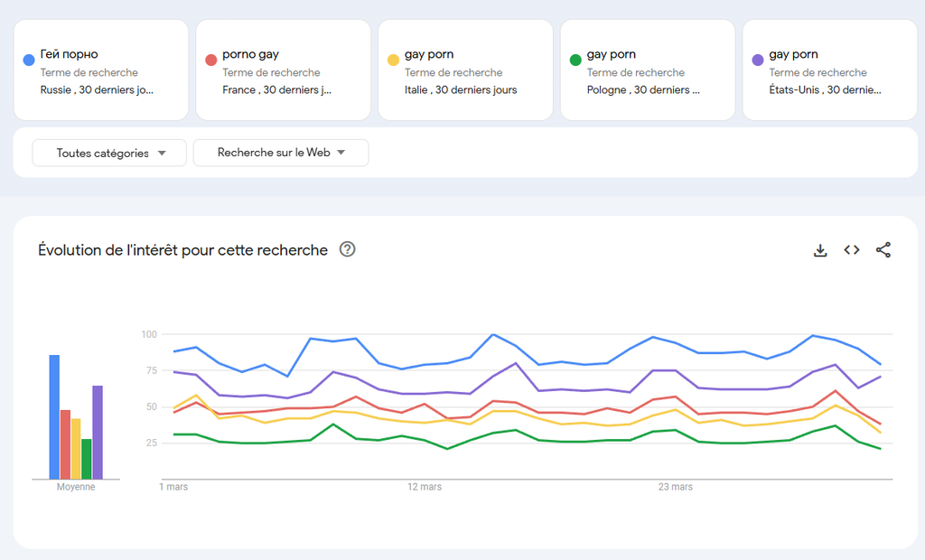
Task: Click the blue bar in the Moyenne chart
Action: tap(54, 416)
